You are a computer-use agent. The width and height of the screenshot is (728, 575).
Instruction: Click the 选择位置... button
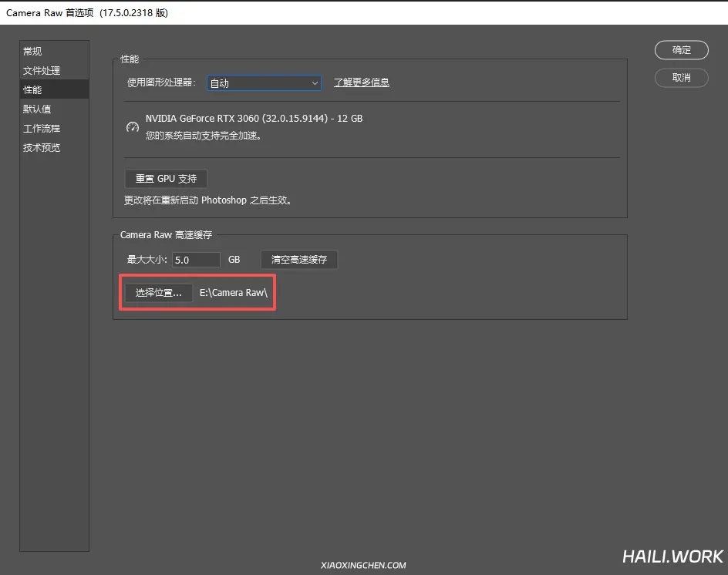tap(159, 293)
